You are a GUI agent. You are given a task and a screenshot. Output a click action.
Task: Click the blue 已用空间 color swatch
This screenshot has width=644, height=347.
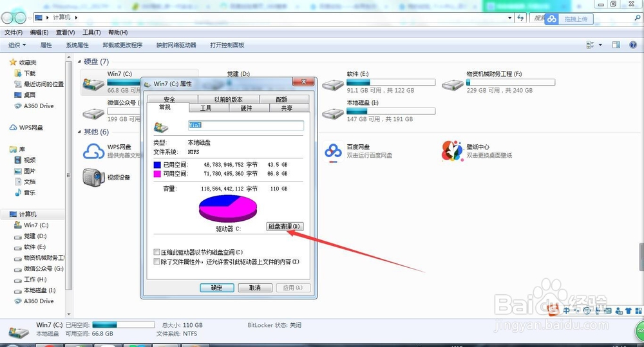(x=157, y=165)
